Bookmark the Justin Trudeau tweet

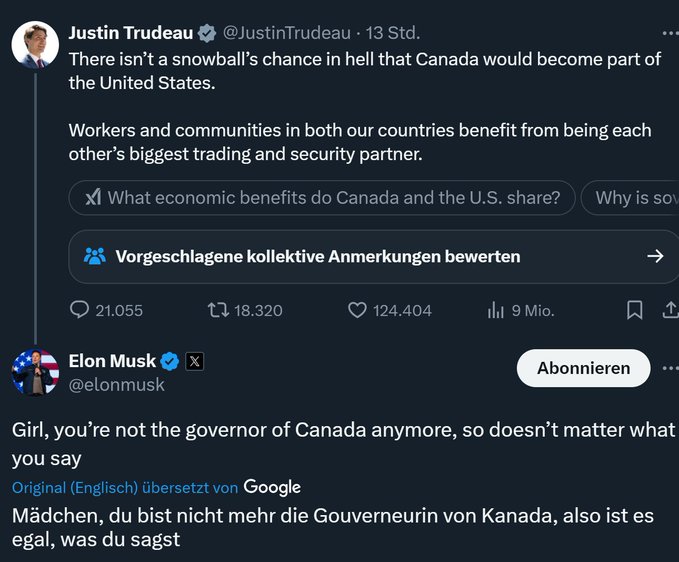(634, 311)
